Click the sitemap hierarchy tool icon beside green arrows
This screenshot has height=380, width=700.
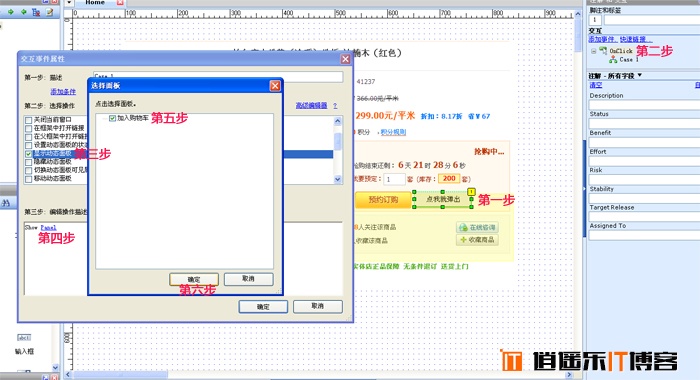tap(36, 12)
